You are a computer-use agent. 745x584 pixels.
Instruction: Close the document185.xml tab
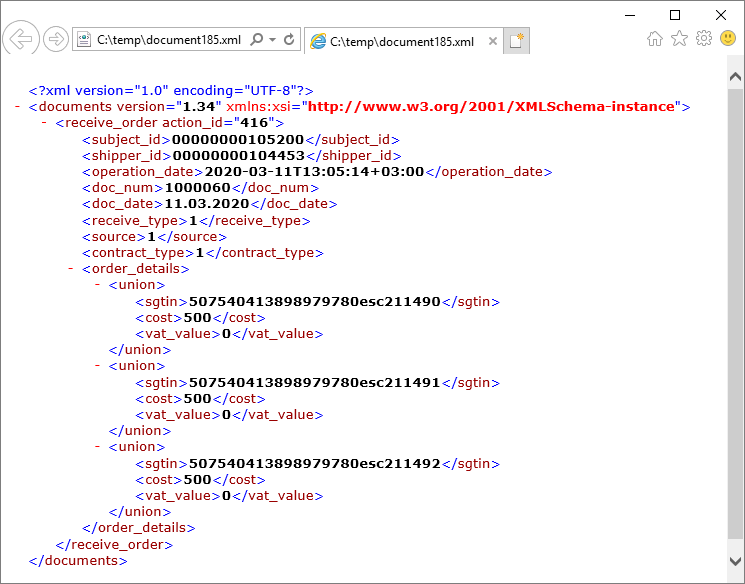click(490, 41)
